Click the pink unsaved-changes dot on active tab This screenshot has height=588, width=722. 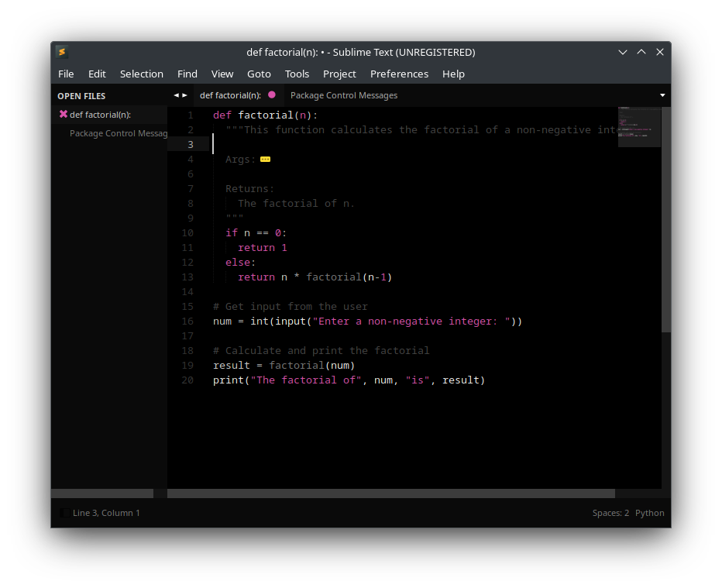pos(272,95)
